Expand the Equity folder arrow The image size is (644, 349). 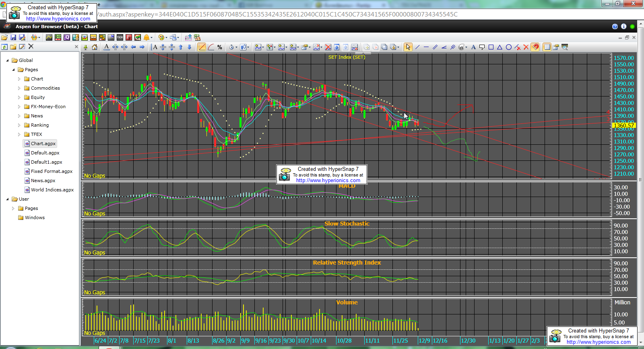pos(19,97)
